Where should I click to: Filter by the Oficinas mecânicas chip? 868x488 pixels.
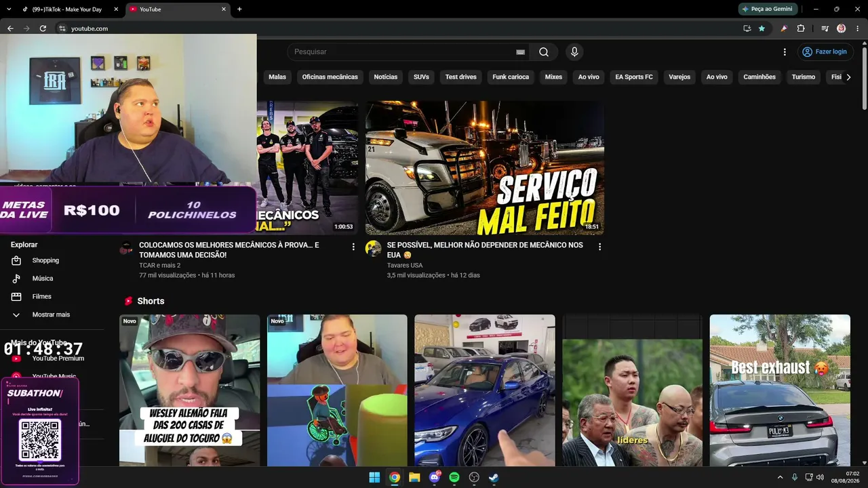(x=330, y=77)
